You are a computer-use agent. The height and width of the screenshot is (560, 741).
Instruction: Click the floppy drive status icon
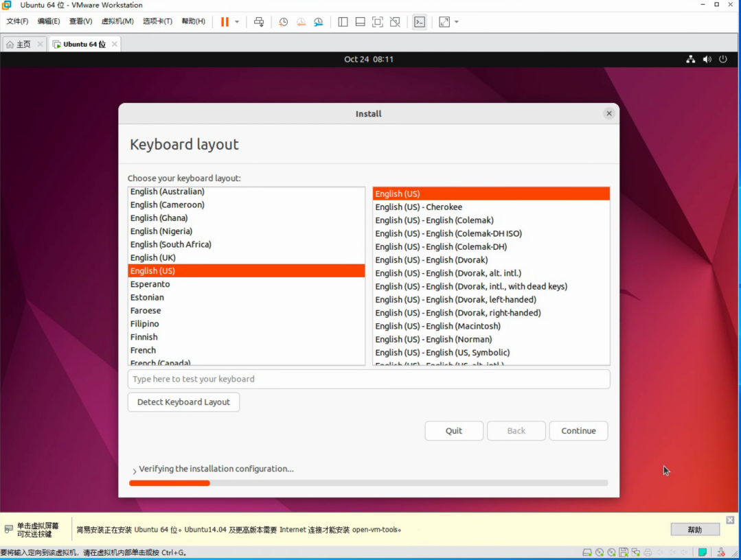tap(624, 552)
